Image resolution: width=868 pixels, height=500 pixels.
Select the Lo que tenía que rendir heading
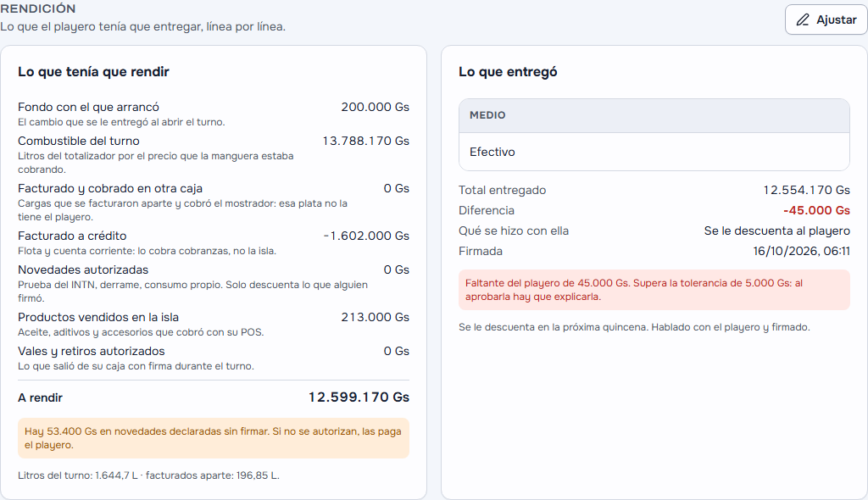93,72
